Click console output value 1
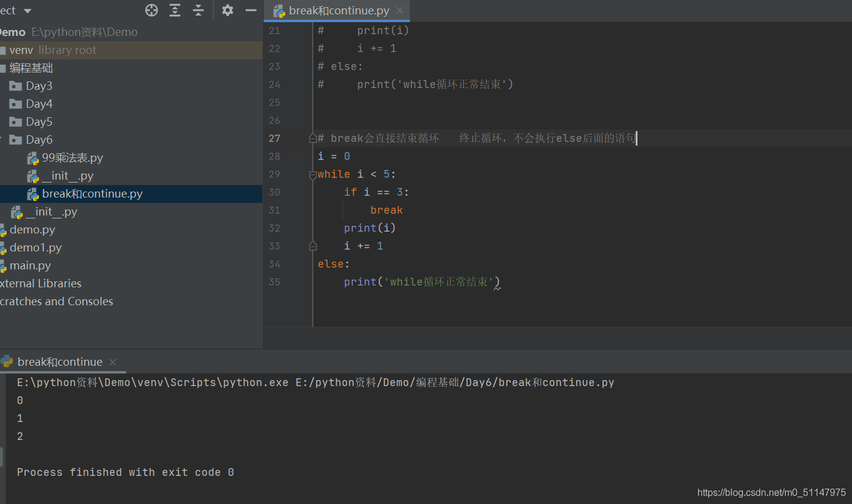Screen dimensions: 852x504 coord(20,418)
